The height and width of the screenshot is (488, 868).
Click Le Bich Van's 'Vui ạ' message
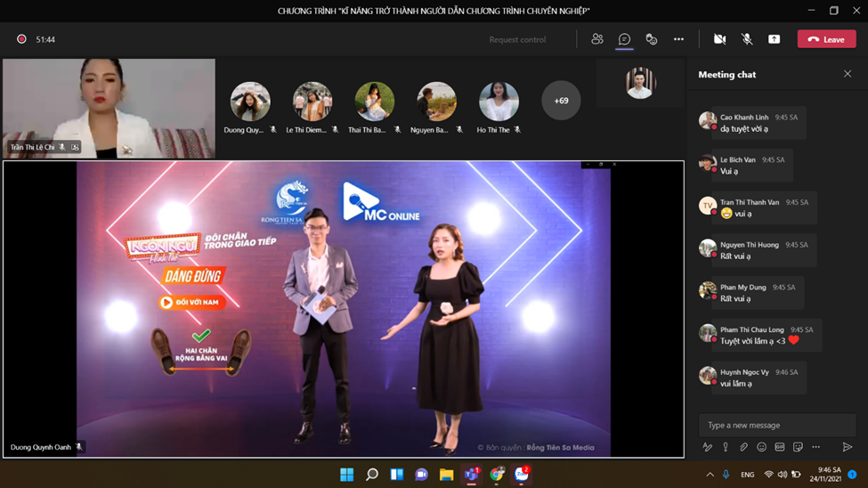[x=751, y=166]
